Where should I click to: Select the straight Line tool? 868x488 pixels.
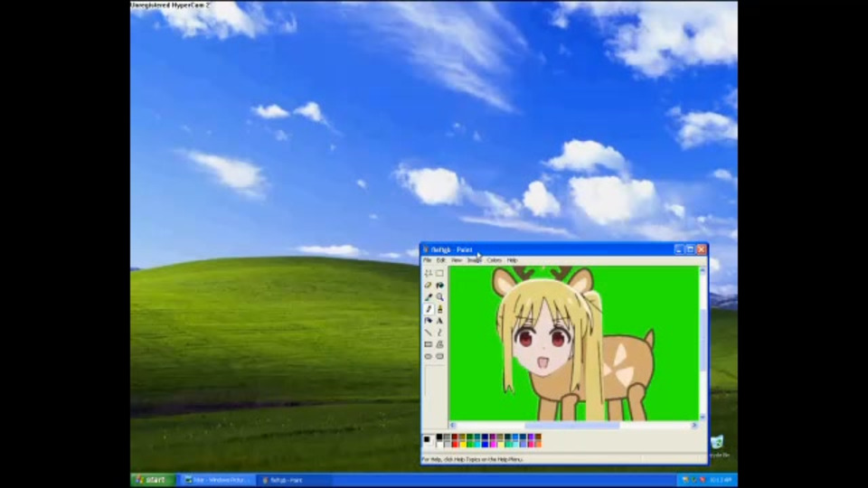tap(428, 333)
